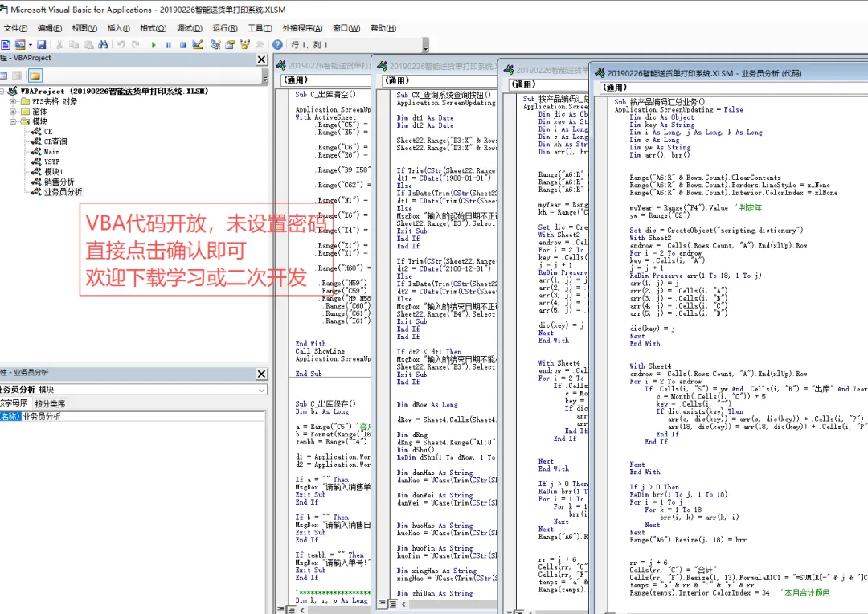The height and width of the screenshot is (614, 868).
Task: Collapse the 模块 folder node
Action: (x=13, y=121)
